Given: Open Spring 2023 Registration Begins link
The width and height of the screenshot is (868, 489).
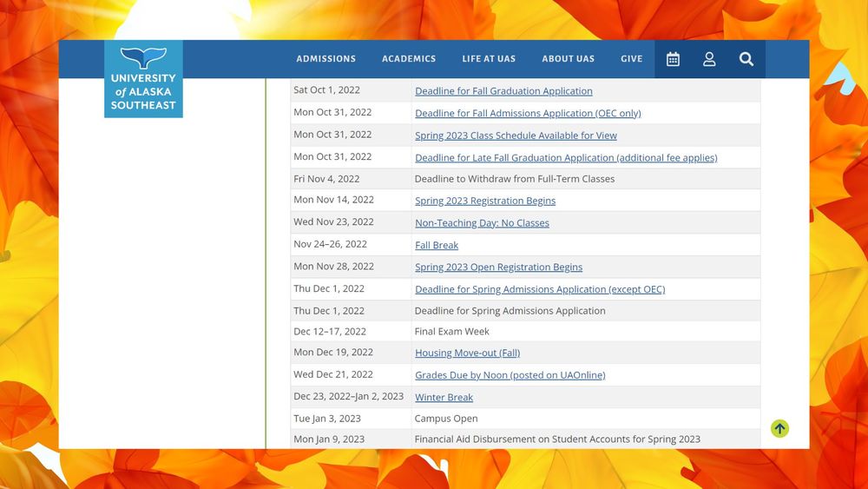Looking at the screenshot, I should click(x=485, y=201).
